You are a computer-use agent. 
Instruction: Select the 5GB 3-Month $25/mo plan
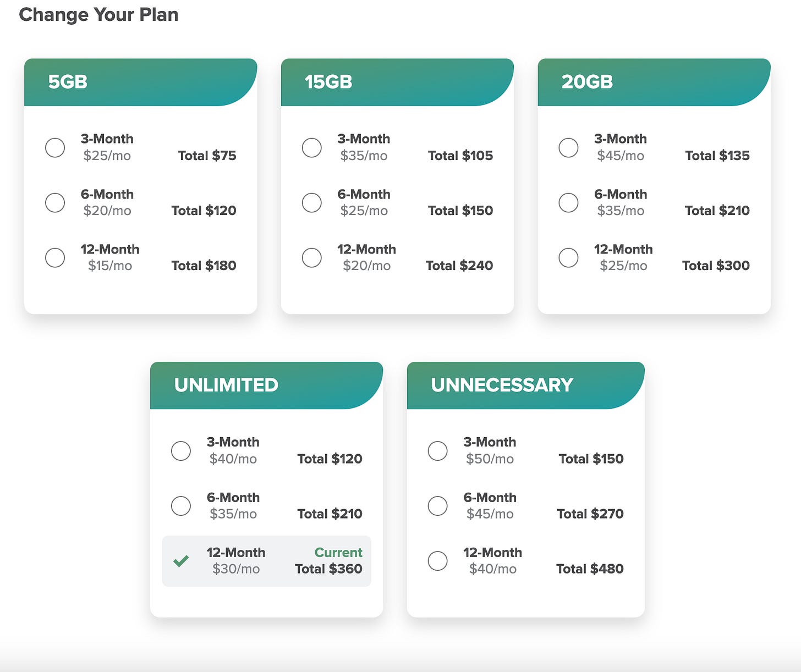pos(55,147)
